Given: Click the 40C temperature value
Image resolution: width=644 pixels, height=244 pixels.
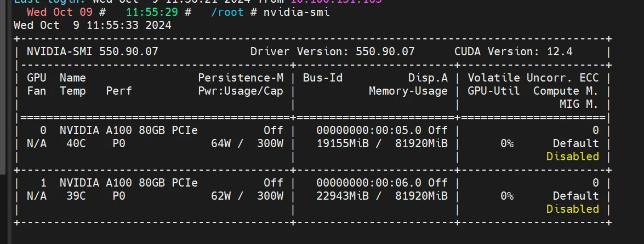Looking at the screenshot, I should [x=76, y=143].
